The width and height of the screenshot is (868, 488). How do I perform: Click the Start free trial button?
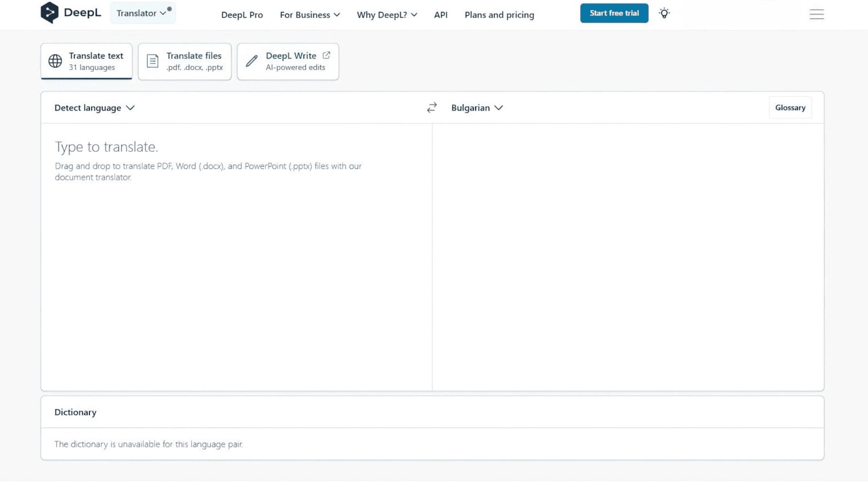[x=614, y=13]
